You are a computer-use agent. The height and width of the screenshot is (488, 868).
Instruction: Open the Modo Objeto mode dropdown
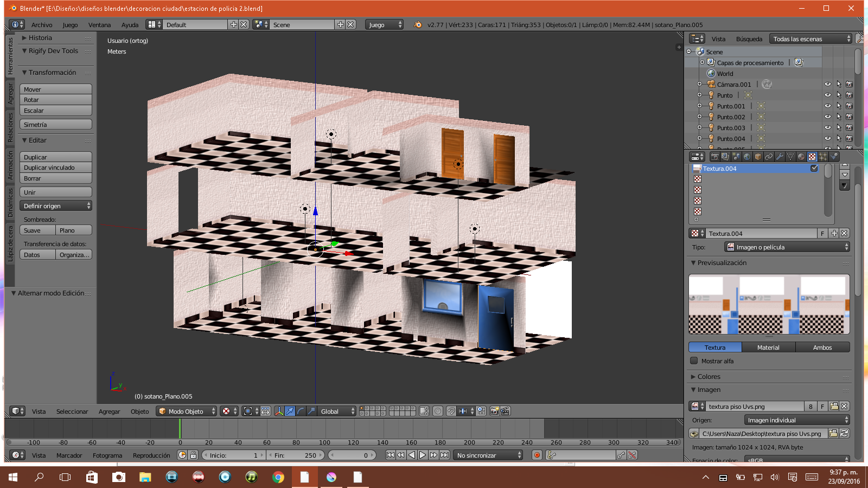tap(186, 411)
